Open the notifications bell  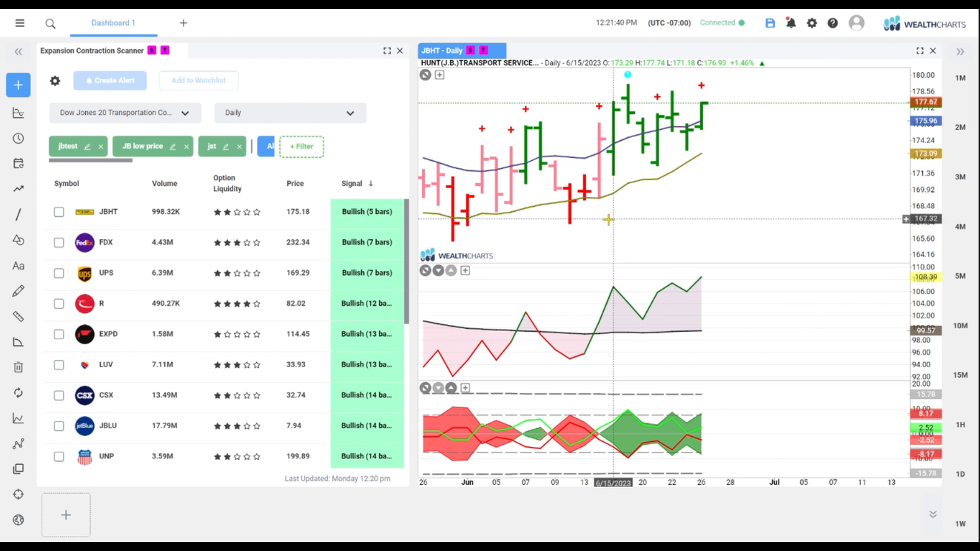pos(791,23)
